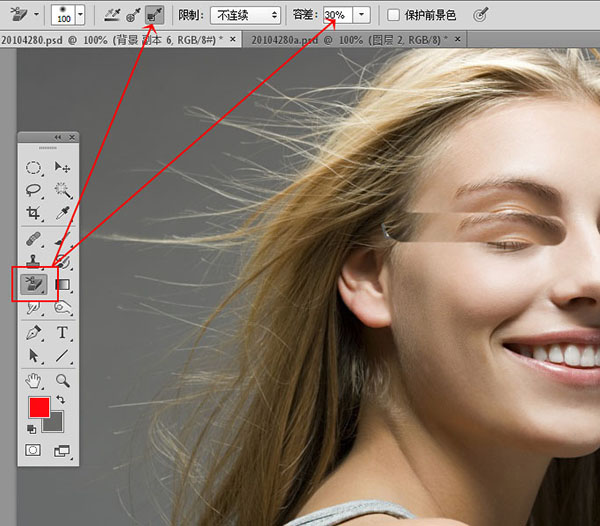600x526 pixels.
Task: Toggle background swatch sampling mode
Action: [155, 15]
